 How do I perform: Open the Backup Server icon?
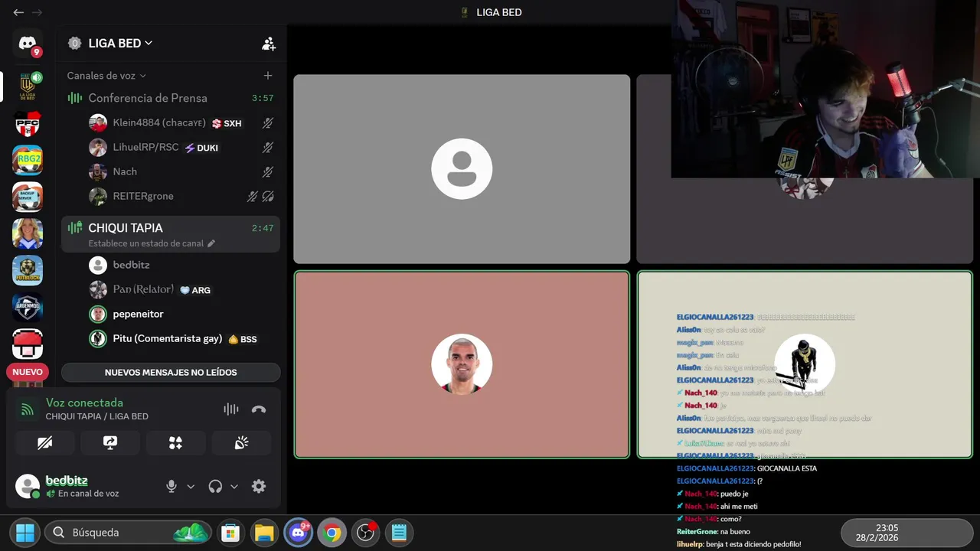(x=28, y=197)
